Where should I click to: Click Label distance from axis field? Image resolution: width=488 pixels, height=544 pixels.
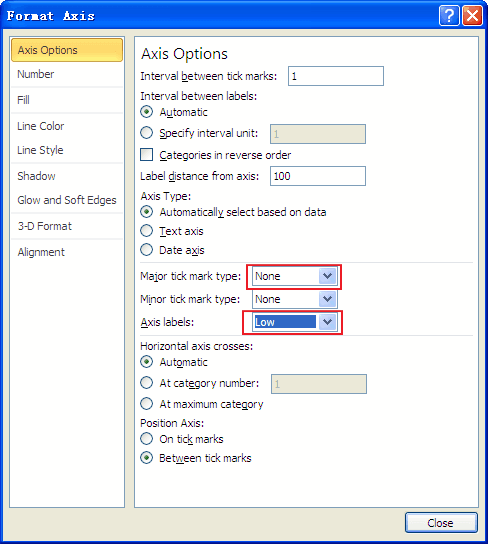tap(318, 176)
